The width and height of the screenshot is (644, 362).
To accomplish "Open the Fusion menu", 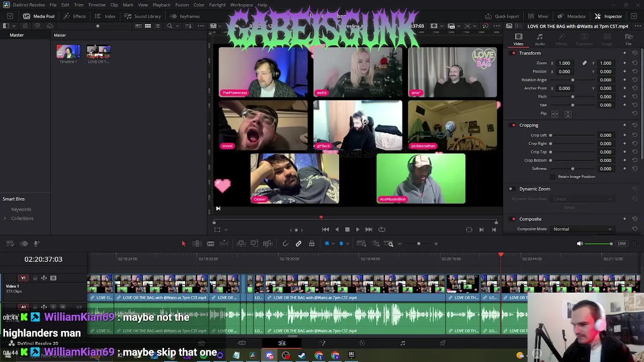I will (182, 5).
